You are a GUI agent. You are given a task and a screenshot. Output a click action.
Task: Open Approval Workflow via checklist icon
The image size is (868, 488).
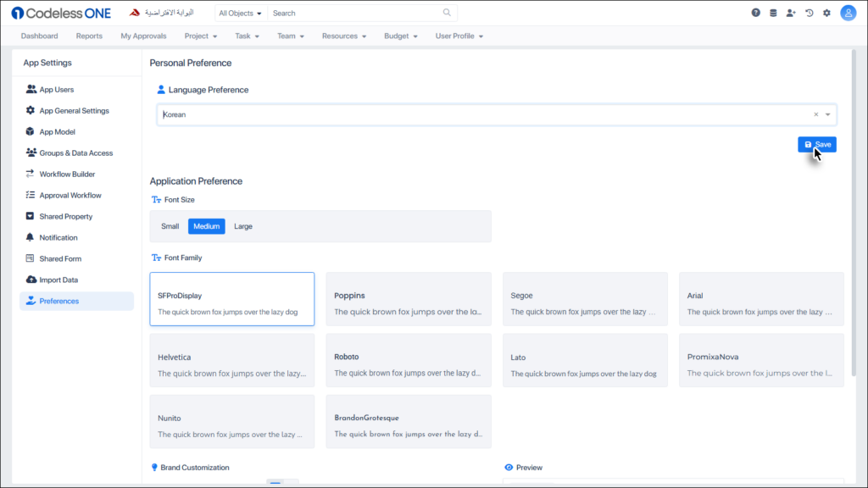point(30,195)
